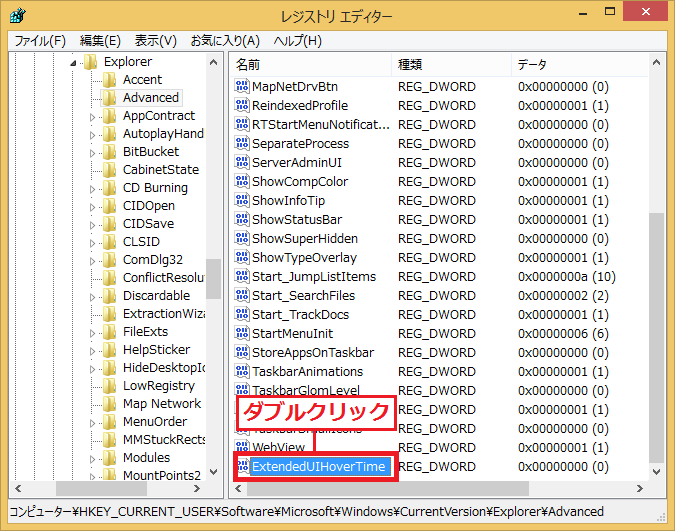Select the MountPoints2 key
Image resolution: width=675 pixels, height=531 pixels.
tap(162, 475)
